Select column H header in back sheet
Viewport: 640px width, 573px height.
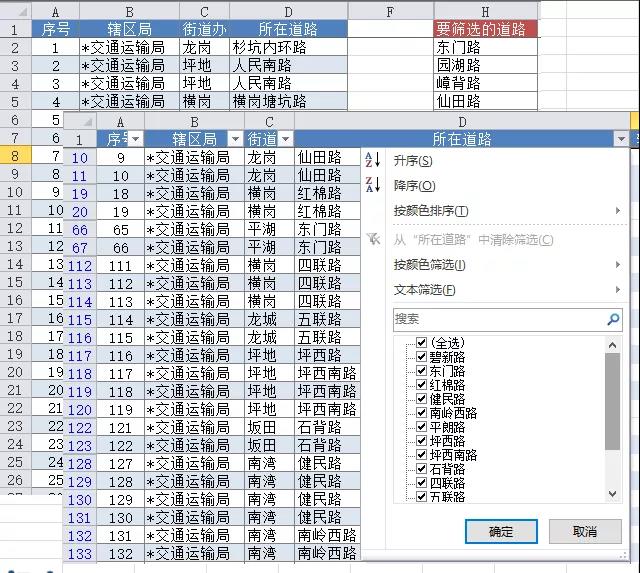485,12
